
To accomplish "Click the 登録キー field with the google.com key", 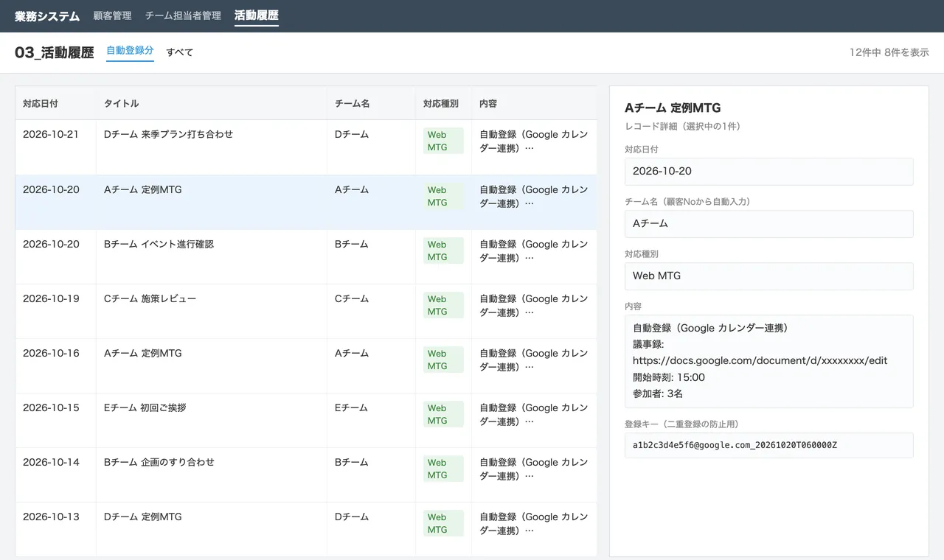I will click(768, 445).
